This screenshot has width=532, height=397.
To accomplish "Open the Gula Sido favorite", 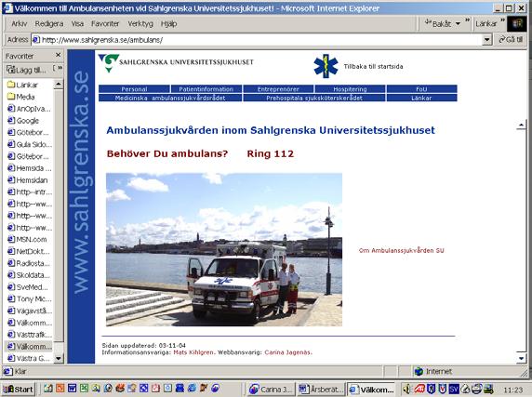I will click(30, 144).
